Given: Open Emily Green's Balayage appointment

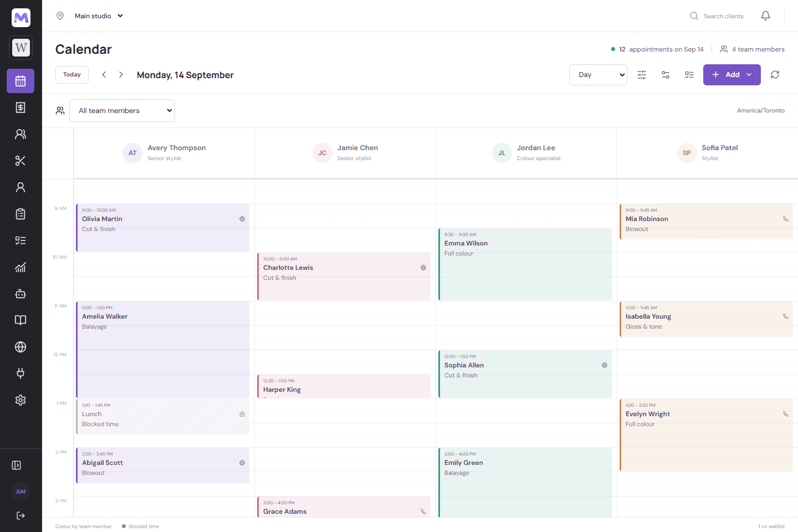Looking at the screenshot, I should tap(525, 483).
